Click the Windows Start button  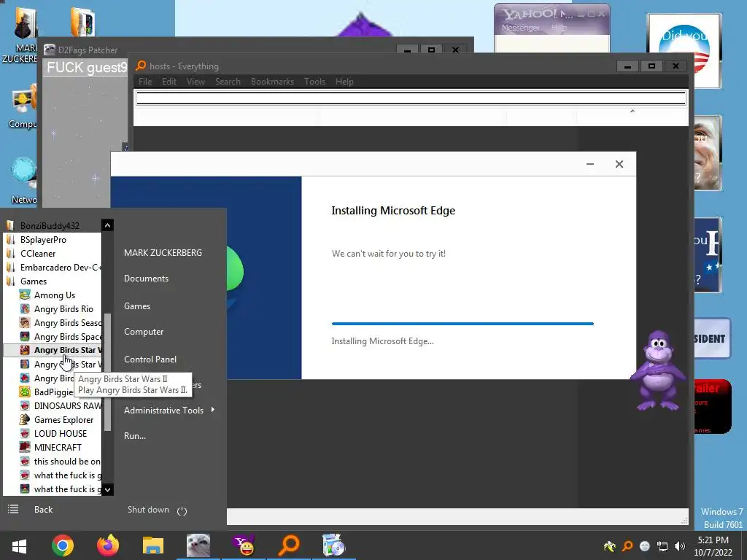(19, 545)
